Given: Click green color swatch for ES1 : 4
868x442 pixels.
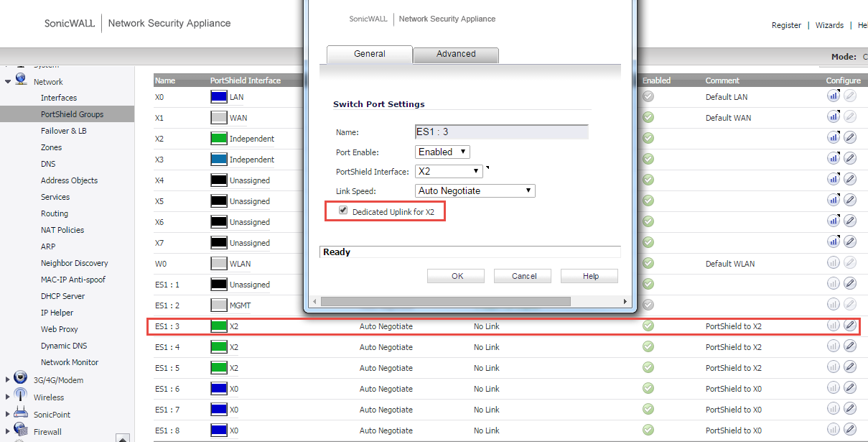Looking at the screenshot, I should coord(219,347).
